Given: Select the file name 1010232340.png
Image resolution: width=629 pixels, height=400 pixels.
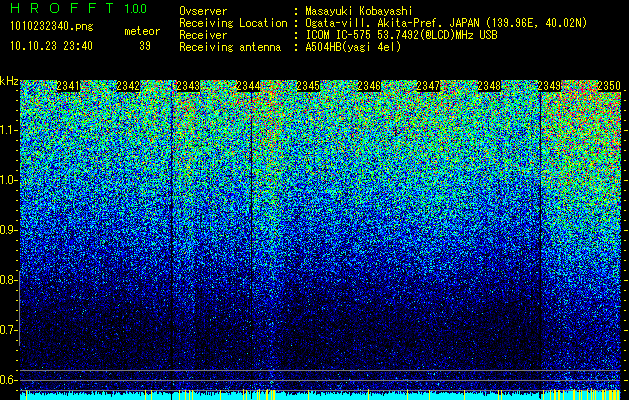Looking at the screenshot, I should [x=52, y=27].
